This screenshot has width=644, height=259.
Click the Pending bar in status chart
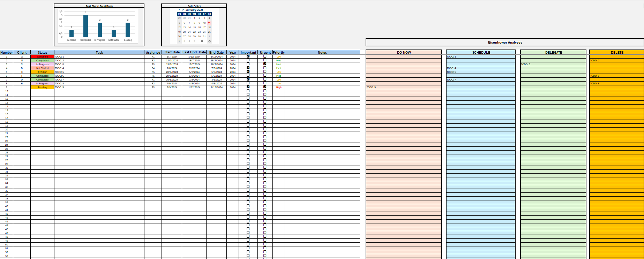[x=128, y=30]
